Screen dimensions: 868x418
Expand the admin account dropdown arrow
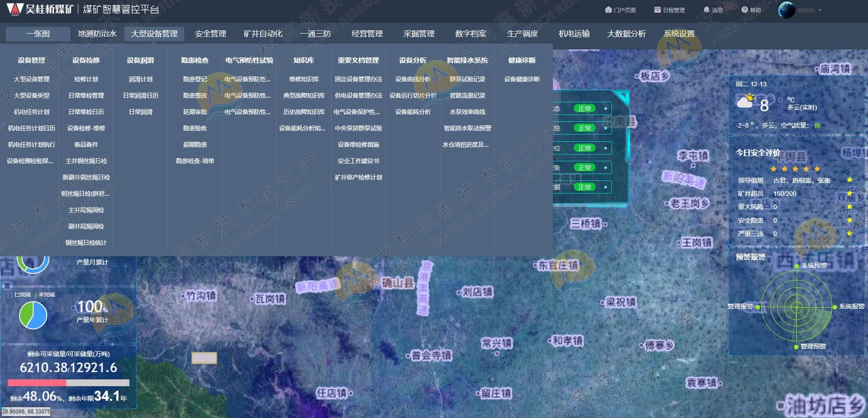pos(820,10)
